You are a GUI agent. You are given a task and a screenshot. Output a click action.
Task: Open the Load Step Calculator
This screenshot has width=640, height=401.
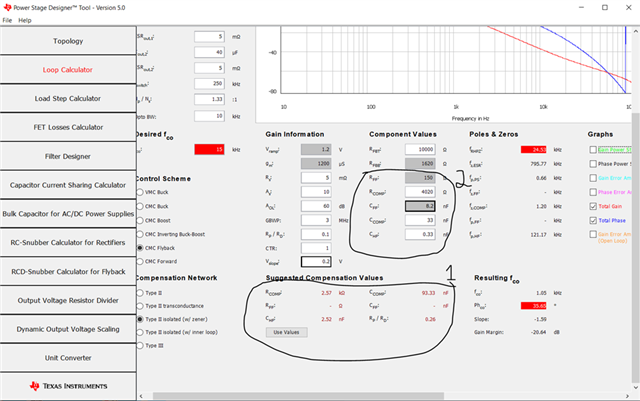pyautogui.click(x=68, y=98)
